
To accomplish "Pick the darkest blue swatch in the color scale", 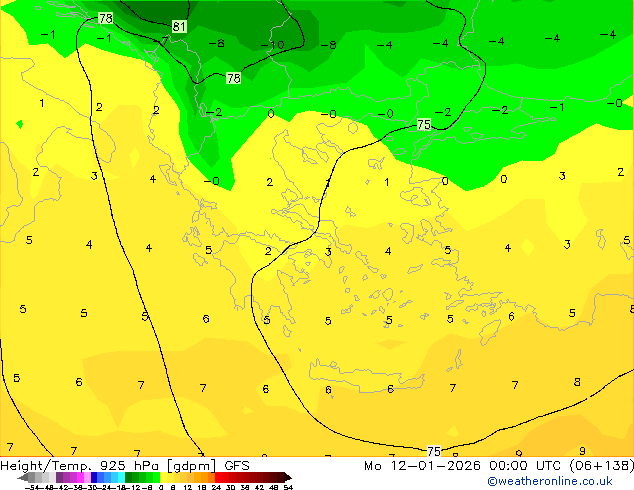I will (94, 477).
